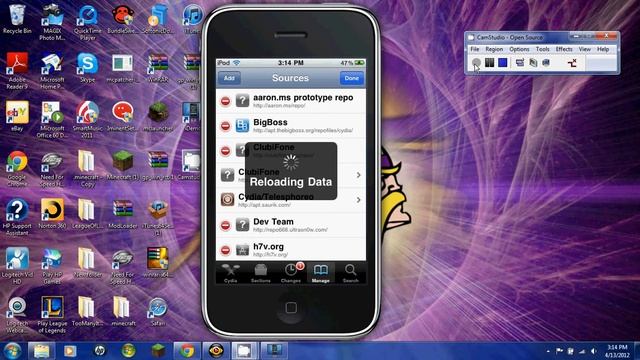Viewport: 640px width, 360px height.
Task: Click the CamStudio autopan toolbar icon
Action: (x=572, y=62)
